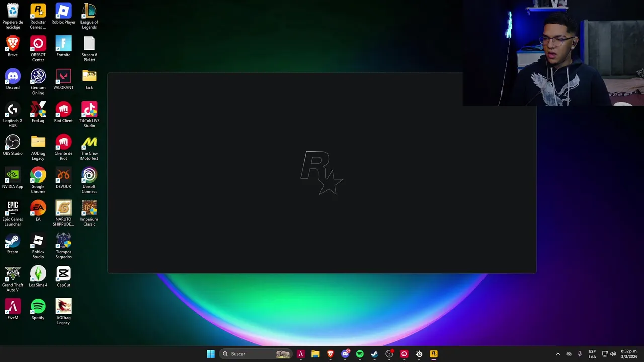Open Discord from the taskbar

point(345,354)
